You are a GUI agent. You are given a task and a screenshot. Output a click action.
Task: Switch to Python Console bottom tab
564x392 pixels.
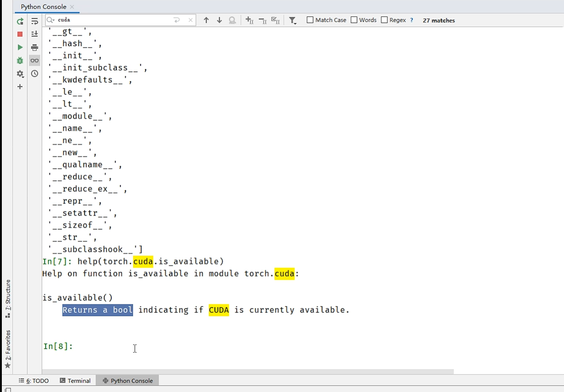coord(128,381)
